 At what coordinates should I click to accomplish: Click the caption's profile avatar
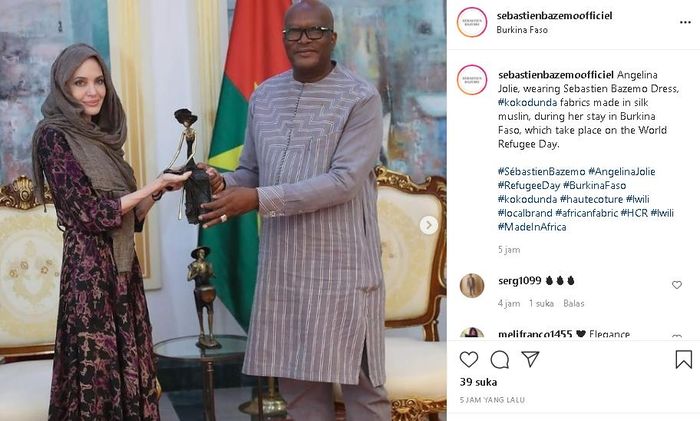pos(472,80)
